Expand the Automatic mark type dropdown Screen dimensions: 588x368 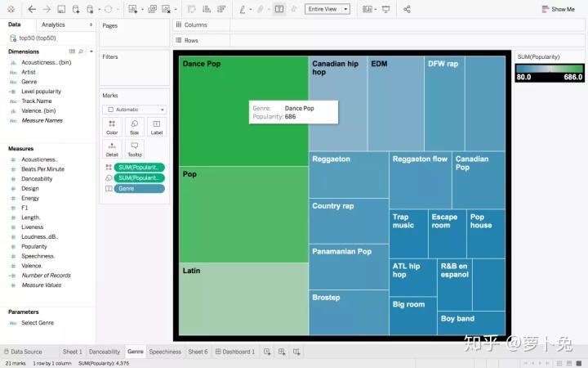(135, 109)
